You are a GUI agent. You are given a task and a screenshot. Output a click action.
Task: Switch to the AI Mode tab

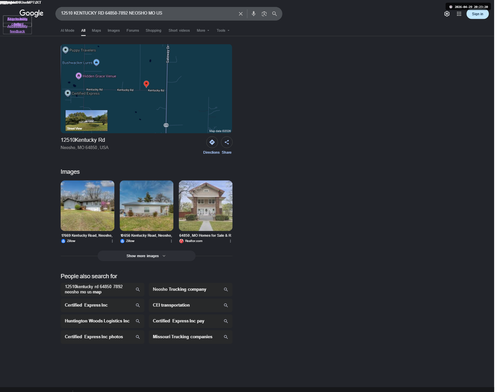[x=67, y=30]
